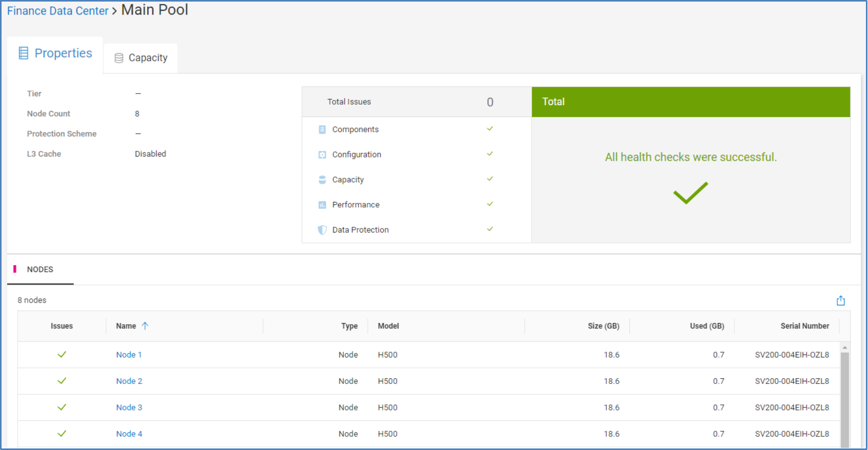Select the Total Issues header row
This screenshot has height=450, width=868.
[417, 102]
